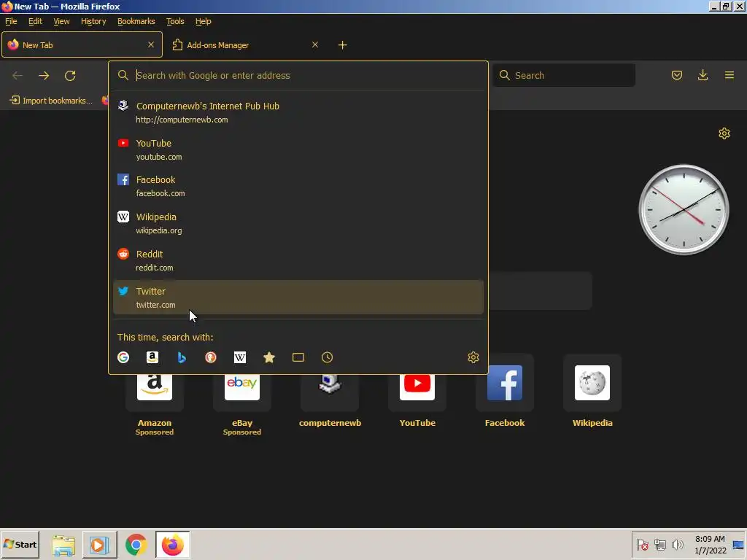Launch media player from taskbar
This screenshot has height=560, width=747.
(99, 545)
